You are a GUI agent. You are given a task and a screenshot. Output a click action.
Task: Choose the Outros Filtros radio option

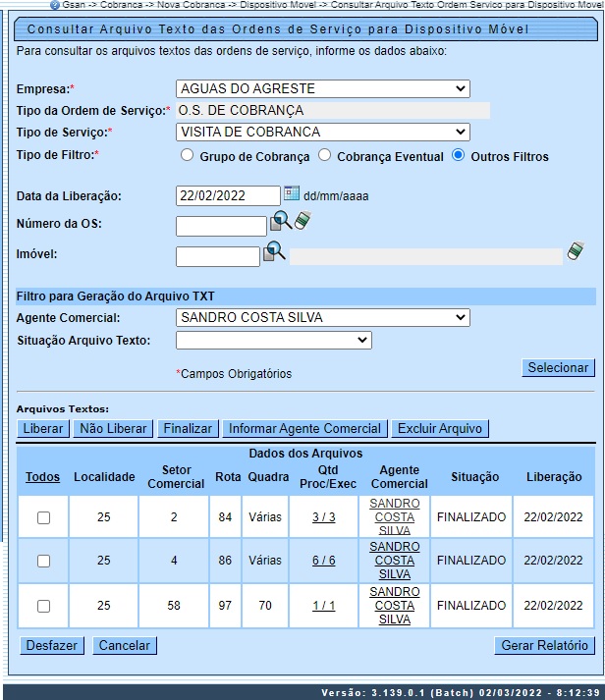[x=458, y=155]
